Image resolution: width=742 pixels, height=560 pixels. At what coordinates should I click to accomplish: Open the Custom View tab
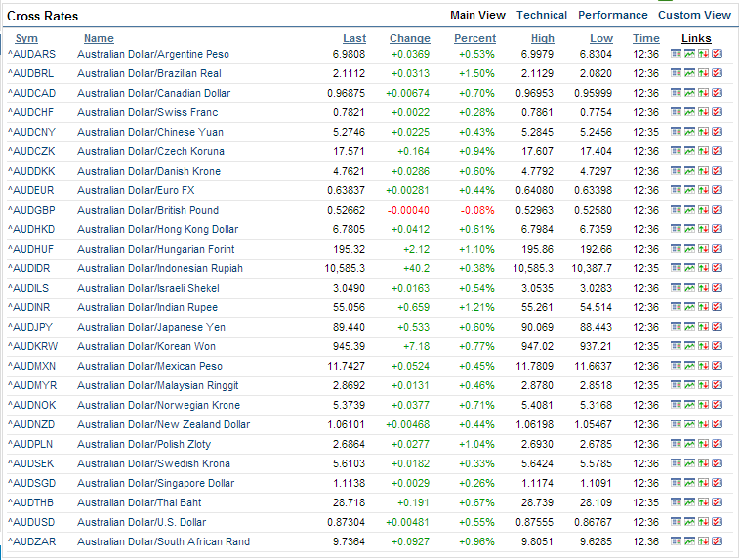click(694, 15)
